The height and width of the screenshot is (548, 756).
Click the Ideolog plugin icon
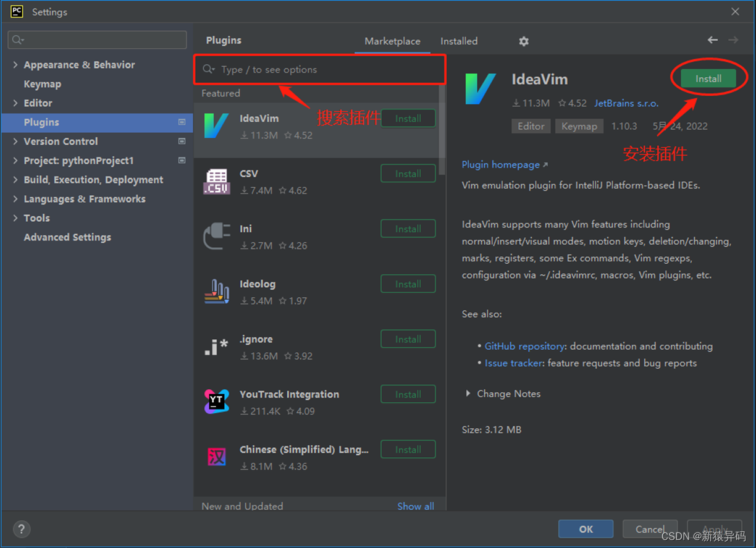coord(216,290)
